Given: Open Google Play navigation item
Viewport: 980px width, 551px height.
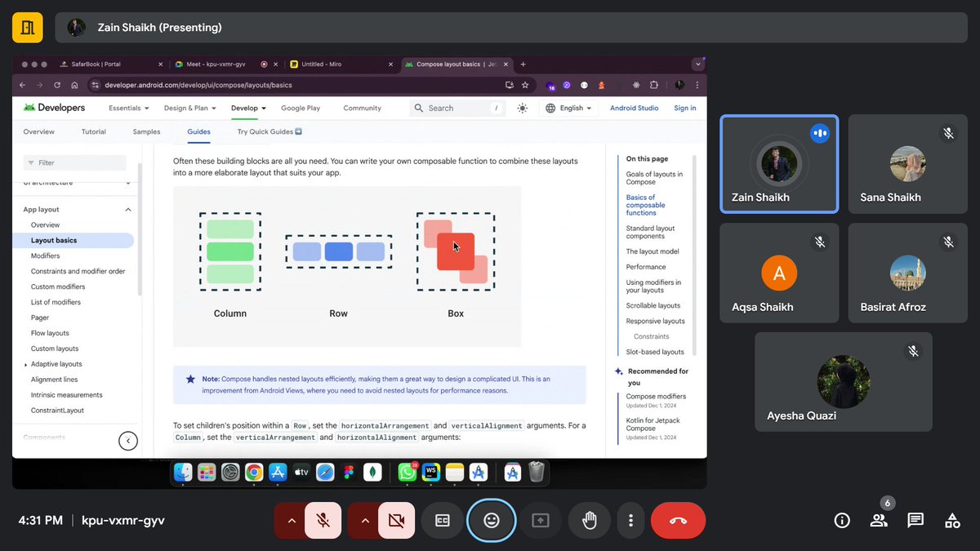Looking at the screenshot, I should click(x=301, y=108).
